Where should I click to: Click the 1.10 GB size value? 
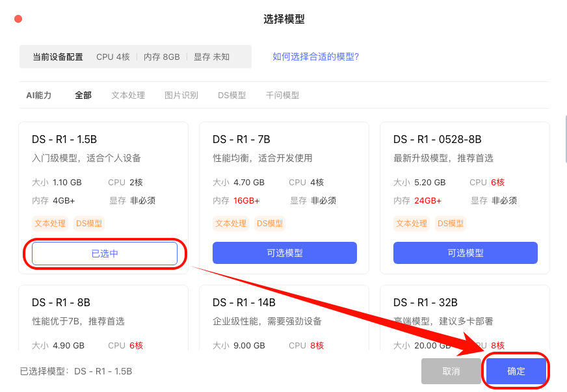(67, 182)
